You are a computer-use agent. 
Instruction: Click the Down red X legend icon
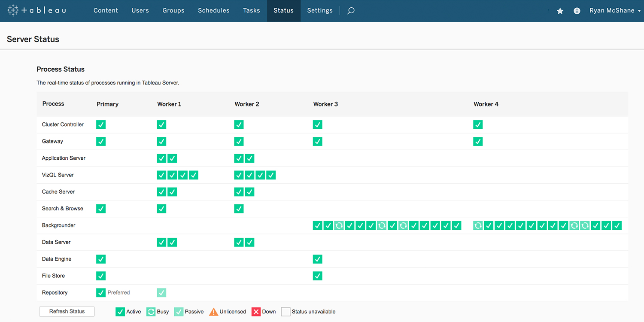[x=256, y=312]
